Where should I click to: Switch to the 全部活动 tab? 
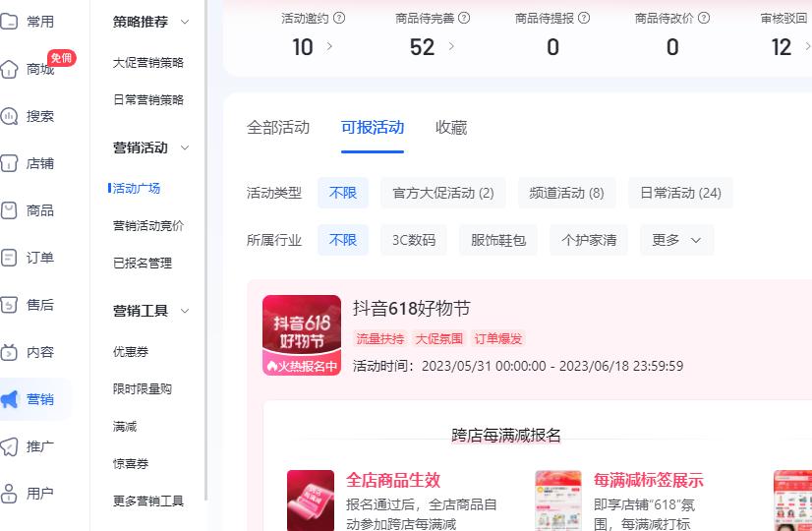[x=278, y=128]
